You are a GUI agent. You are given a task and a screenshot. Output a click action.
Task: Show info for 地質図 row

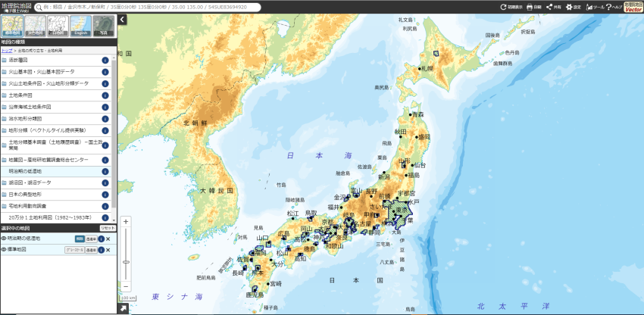(105, 161)
